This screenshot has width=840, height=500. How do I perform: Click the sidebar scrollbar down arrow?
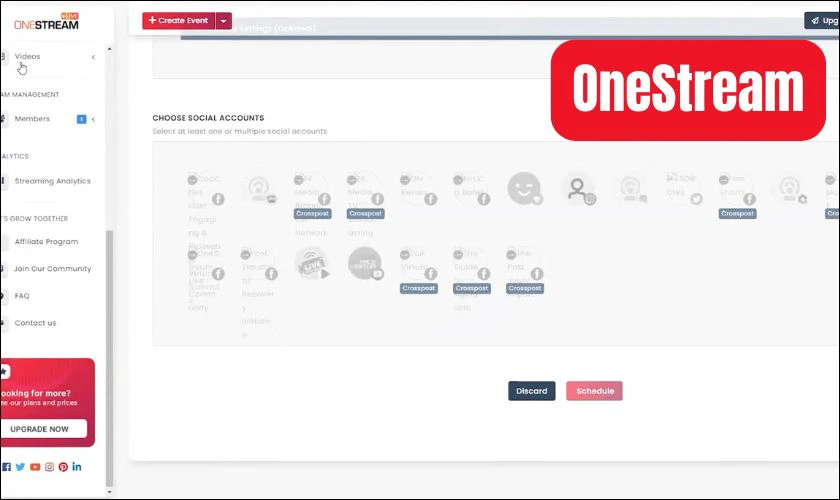tap(110, 491)
